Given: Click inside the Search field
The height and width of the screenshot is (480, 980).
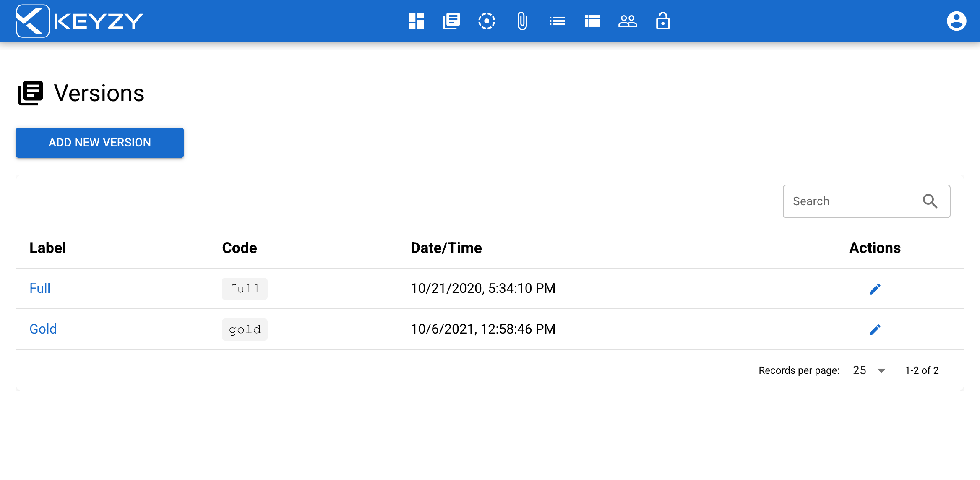Looking at the screenshot, I should click(x=847, y=201).
